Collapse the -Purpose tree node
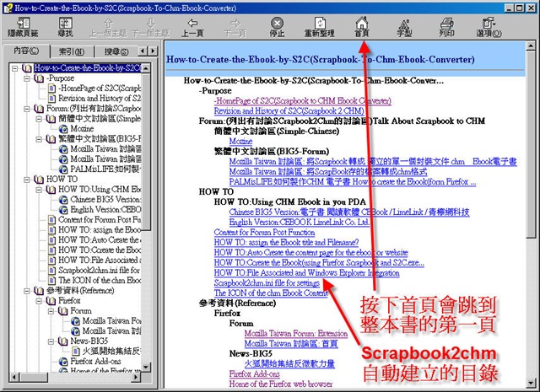This screenshot has height=392, width=540. click(x=27, y=78)
